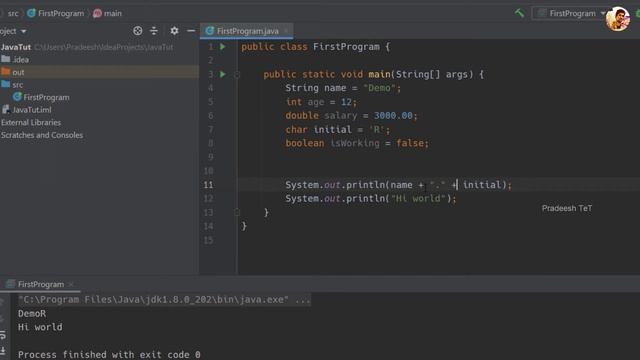Screen dimensions: 640x360
Task: Click the main method name on line 3
Action: click(379, 74)
